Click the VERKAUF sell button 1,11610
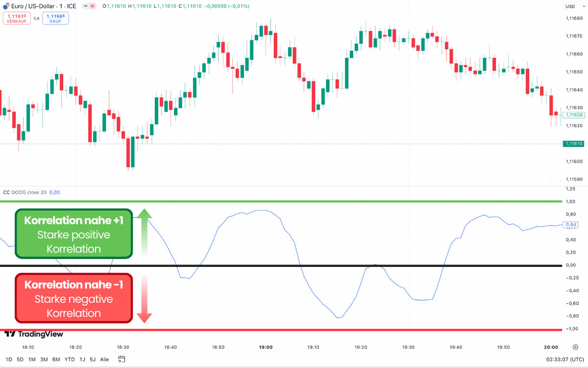 click(17, 19)
